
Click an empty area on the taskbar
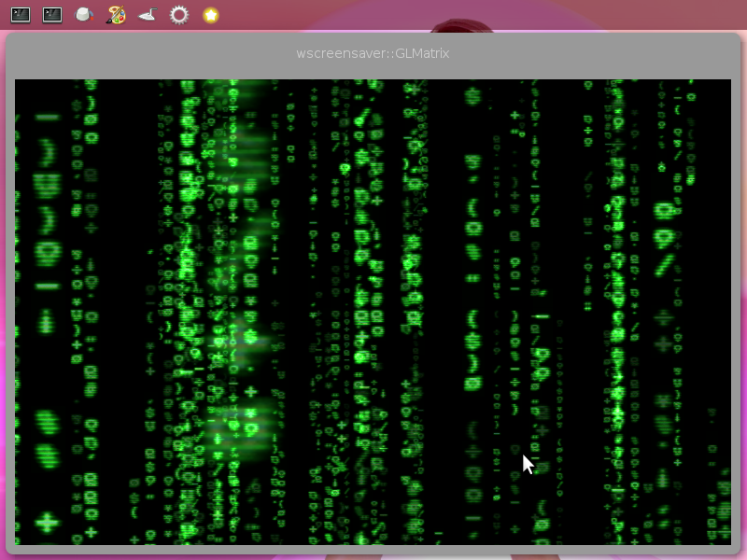tap(467, 14)
